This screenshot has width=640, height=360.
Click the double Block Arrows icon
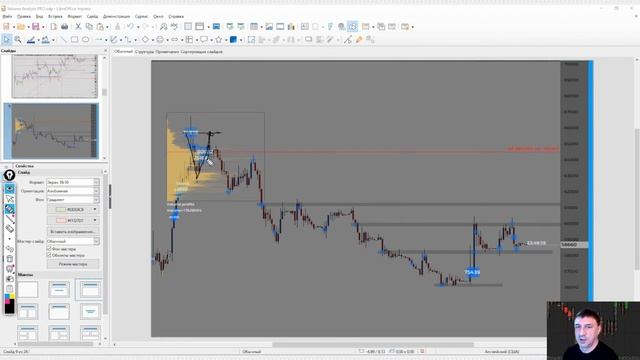(175, 40)
